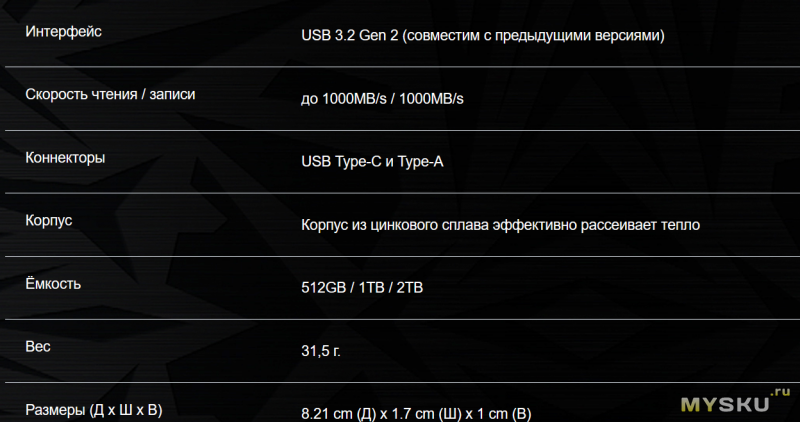
Task: Select the USB Type-C и Type-A text
Action: [x=372, y=161]
